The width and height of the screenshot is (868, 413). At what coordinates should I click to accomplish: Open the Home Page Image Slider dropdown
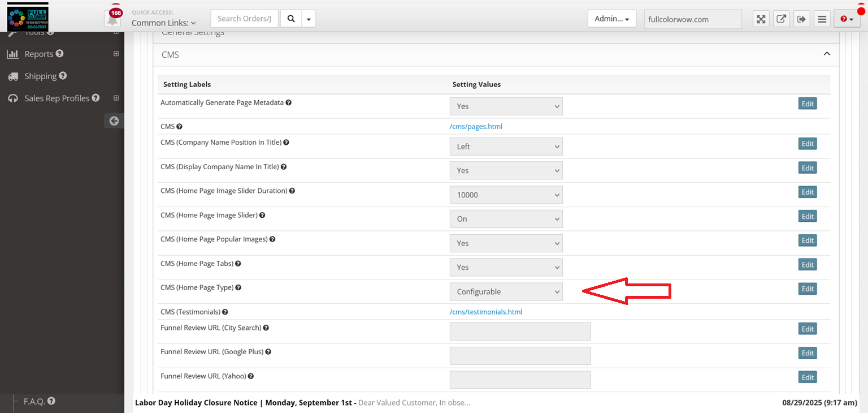pos(506,219)
